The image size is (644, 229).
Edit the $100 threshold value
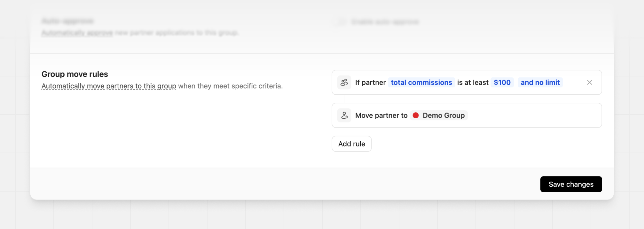point(502,82)
